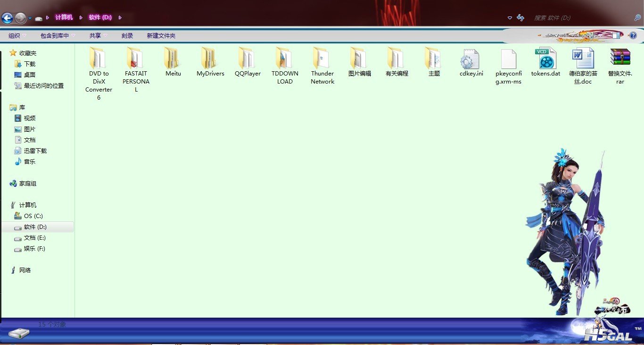Open 下载 in the favorites list

(x=25, y=64)
